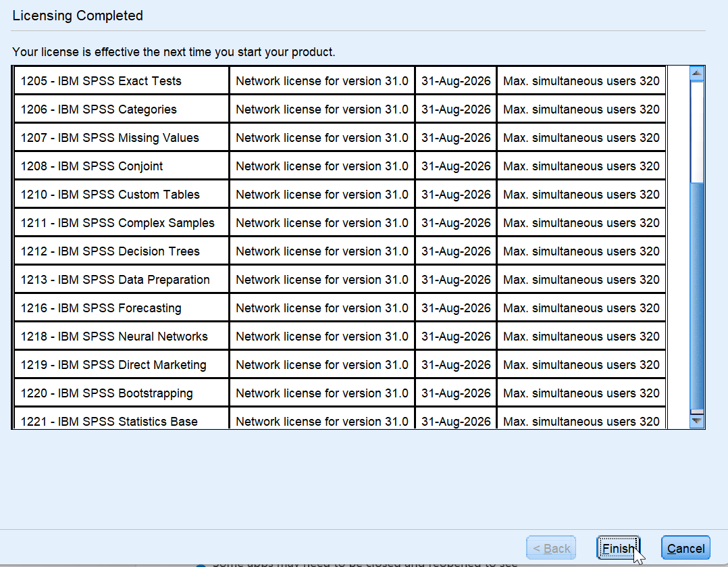Screen dimensions: 728x567
Task: Select the IBM SPSS Conjoint row
Action: click(120, 166)
